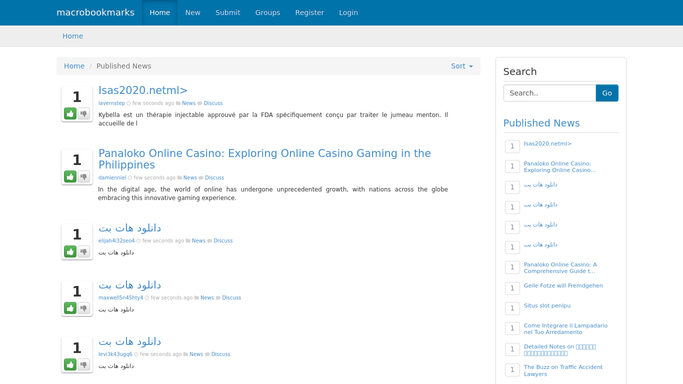
Task: Open the Sort dropdown
Action: tap(462, 66)
